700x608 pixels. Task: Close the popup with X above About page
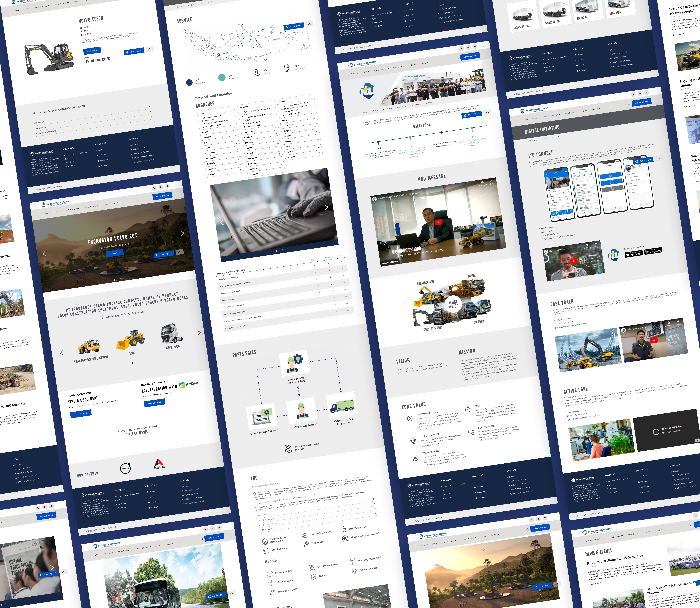pyautogui.click(x=485, y=45)
